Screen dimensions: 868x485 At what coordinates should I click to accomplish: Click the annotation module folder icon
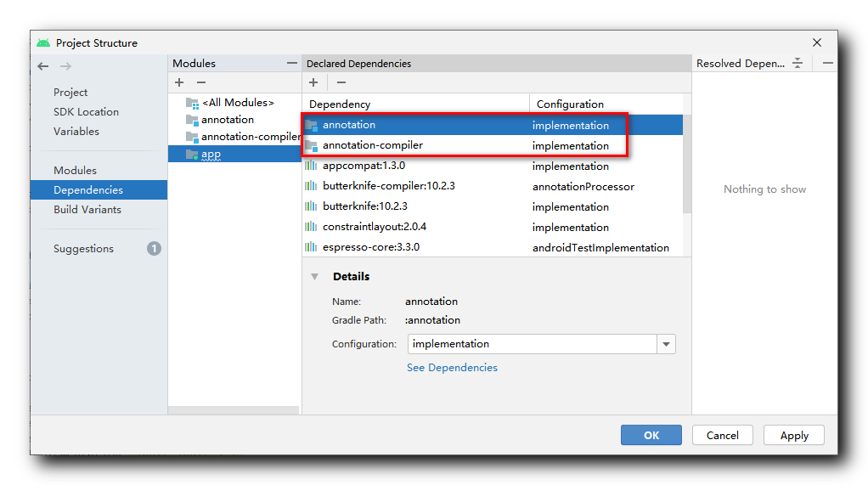[x=192, y=120]
